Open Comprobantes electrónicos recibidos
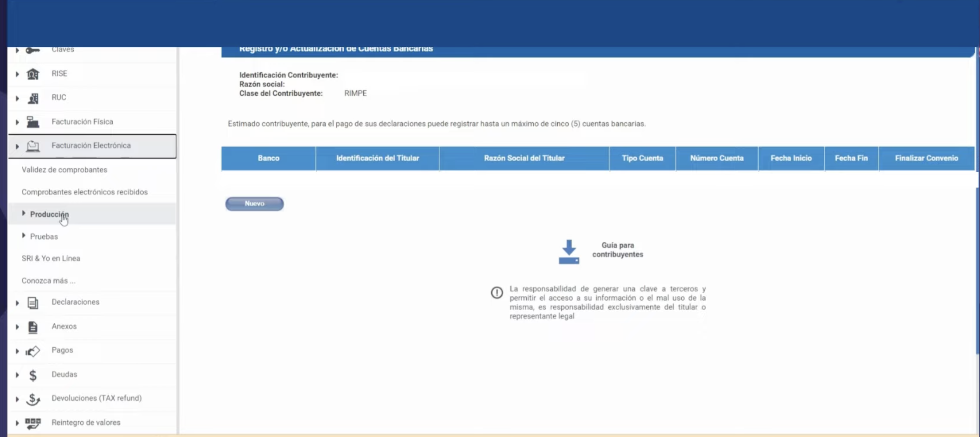 tap(85, 192)
